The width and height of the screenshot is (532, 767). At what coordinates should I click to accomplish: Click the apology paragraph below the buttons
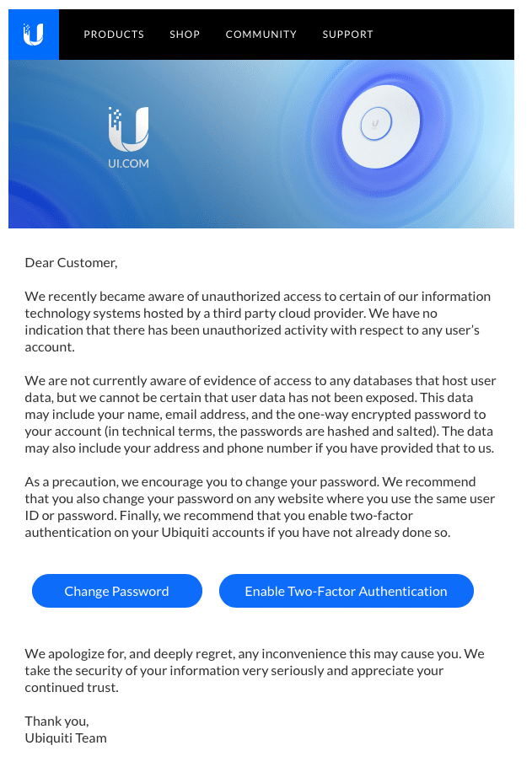pos(253,670)
